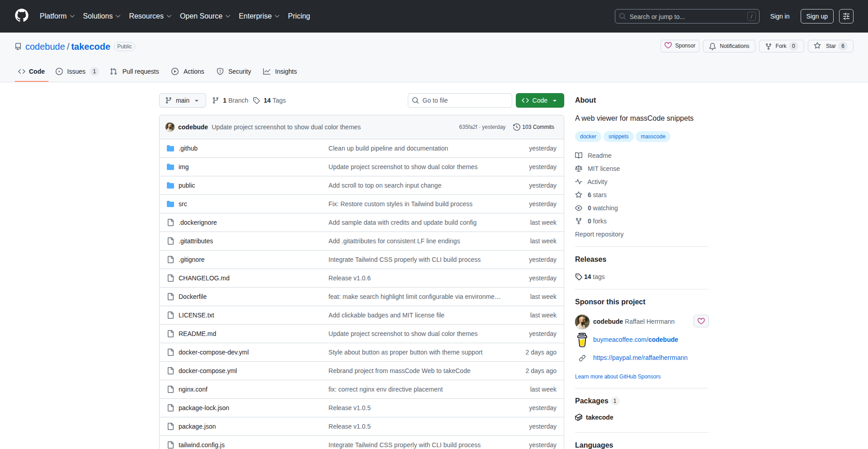This screenshot has height=449, width=868.
Task: Open the CHANGELOG.md file
Action: point(204,278)
